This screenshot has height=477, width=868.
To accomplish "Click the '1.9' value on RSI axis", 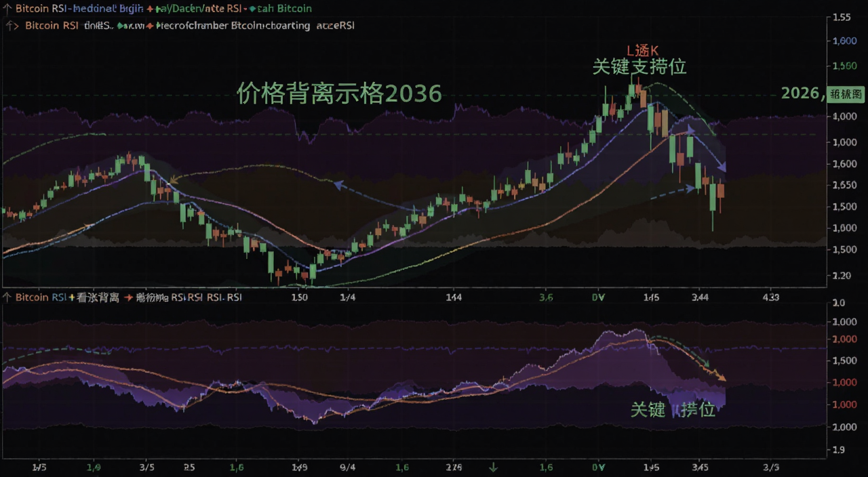I will 838,449.
